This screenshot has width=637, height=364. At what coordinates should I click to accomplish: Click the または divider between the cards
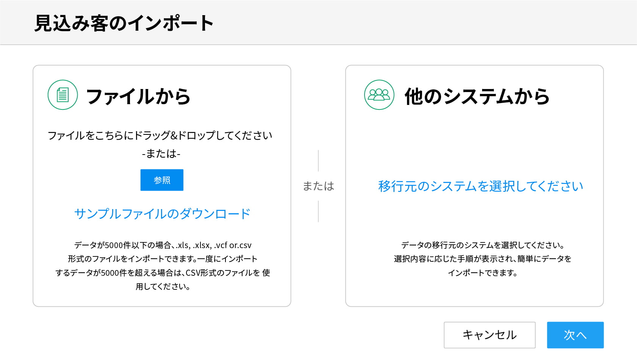pyautogui.click(x=318, y=186)
